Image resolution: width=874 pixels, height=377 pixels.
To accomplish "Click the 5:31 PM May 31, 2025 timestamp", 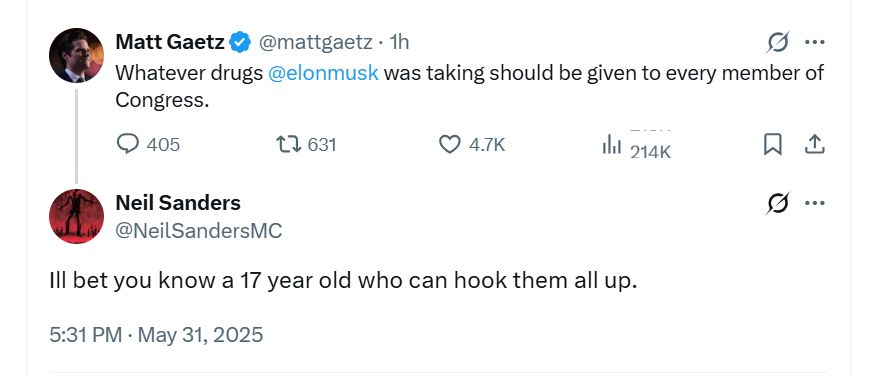I will [156, 335].
